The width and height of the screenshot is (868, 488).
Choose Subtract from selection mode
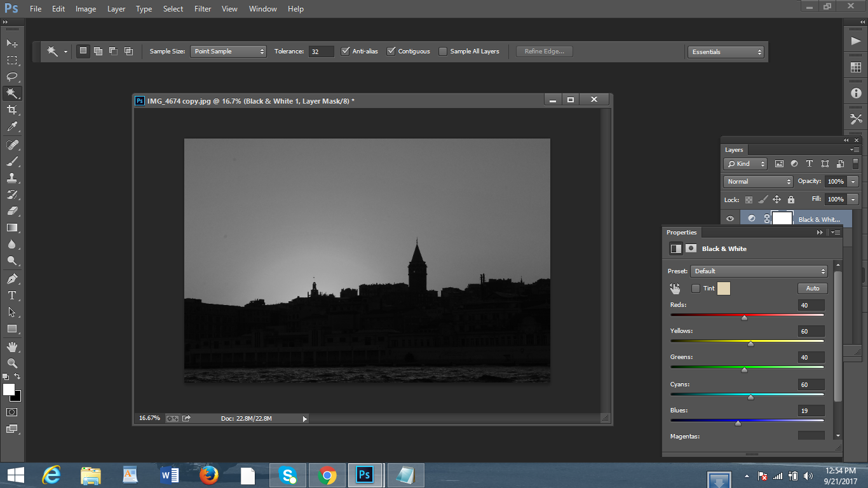[x=113, y=51]
